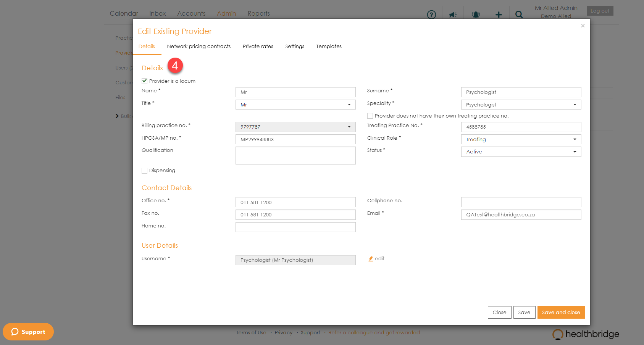Click into the Cellphone no. field
This screenshot has height=345, width=644.
click(x=521, y=202)
